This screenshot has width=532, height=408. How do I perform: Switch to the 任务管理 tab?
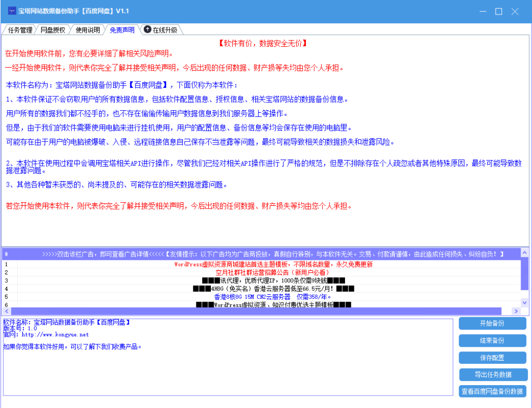[x=20, y=30]
